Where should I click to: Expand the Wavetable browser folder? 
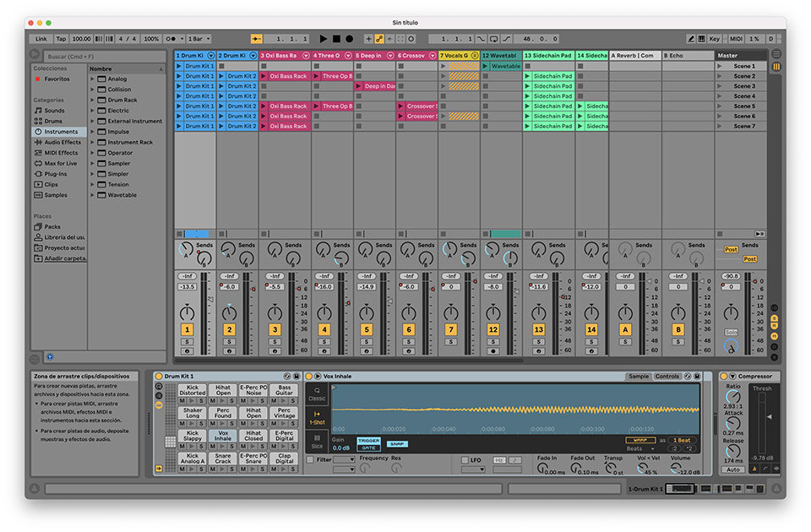click(93, 195)
